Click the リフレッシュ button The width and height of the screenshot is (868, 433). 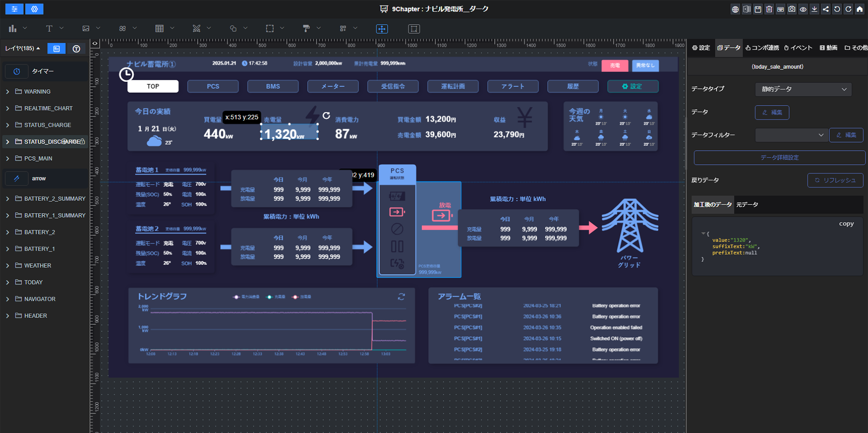pyautogui.click(x=835, y=180)
